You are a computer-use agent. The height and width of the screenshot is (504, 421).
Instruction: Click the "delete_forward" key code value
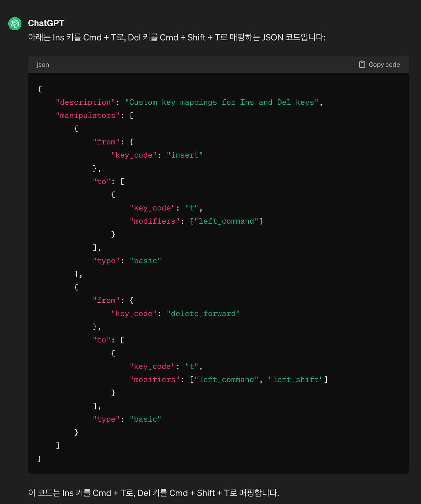pyautogui.click(x=203, y=314)
